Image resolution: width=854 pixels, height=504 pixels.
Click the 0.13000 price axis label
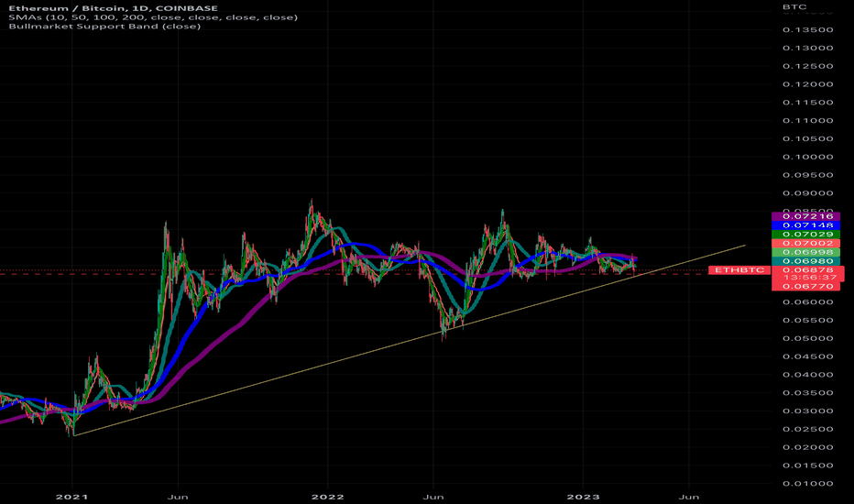tap(807, 48)
